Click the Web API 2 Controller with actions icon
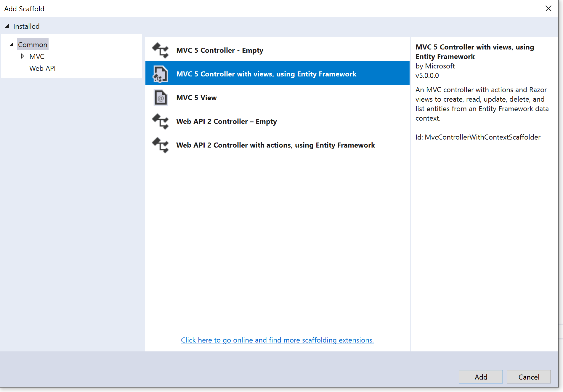Screen dimensions: 563x392 tap(160, 145)
